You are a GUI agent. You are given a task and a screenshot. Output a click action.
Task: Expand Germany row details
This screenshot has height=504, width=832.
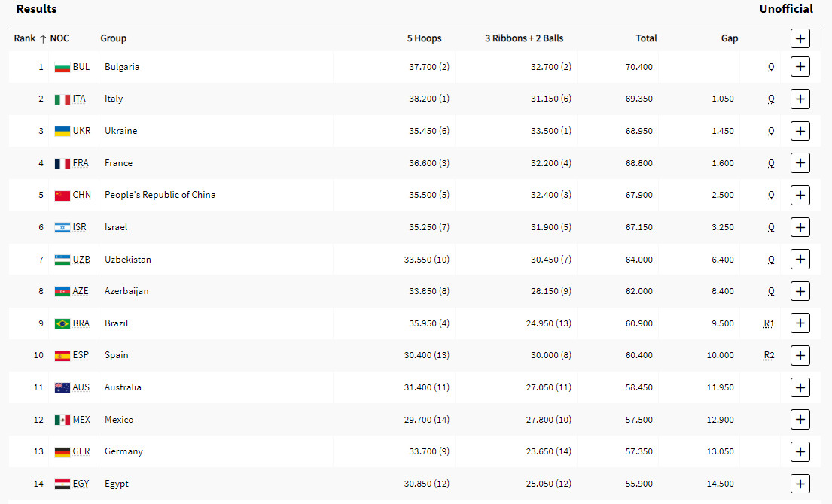click(800, 451)
